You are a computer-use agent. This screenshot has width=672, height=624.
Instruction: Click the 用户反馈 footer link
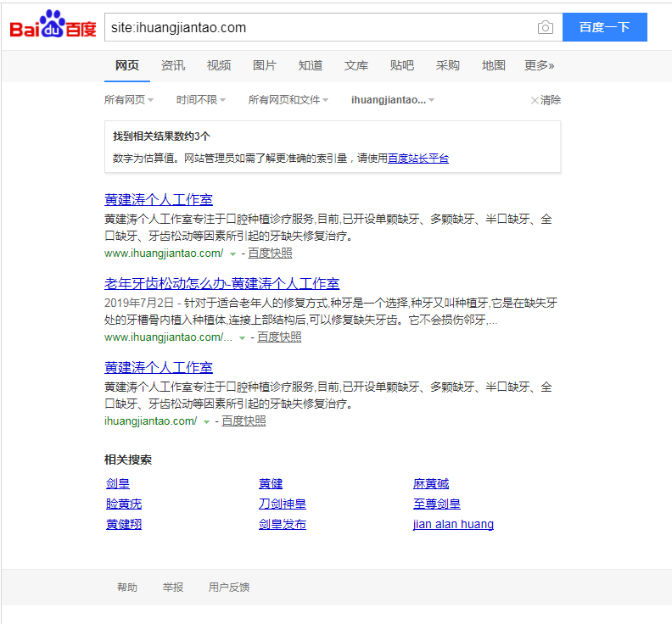[229, 588]
